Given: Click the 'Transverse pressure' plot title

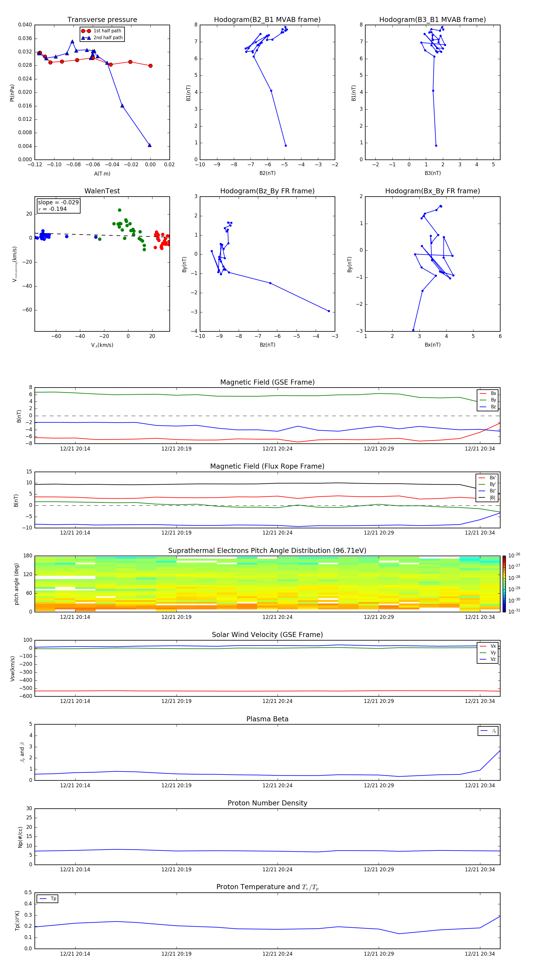Looking at the screenshot, I should [x=102, y=19].
